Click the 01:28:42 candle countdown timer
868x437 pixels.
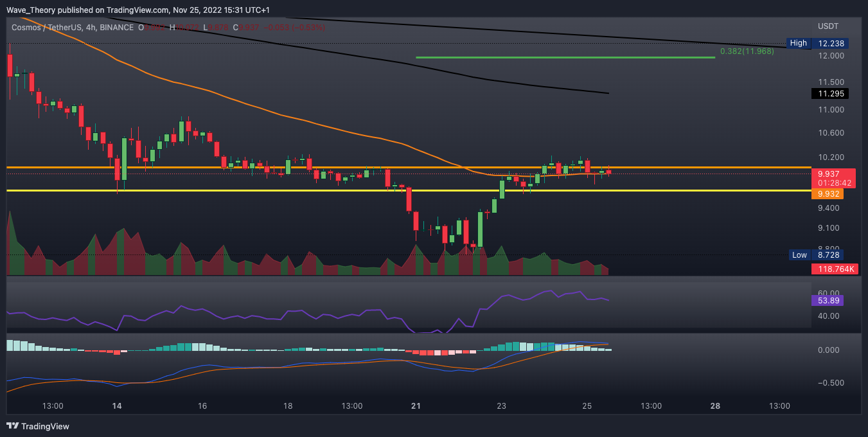833,183
